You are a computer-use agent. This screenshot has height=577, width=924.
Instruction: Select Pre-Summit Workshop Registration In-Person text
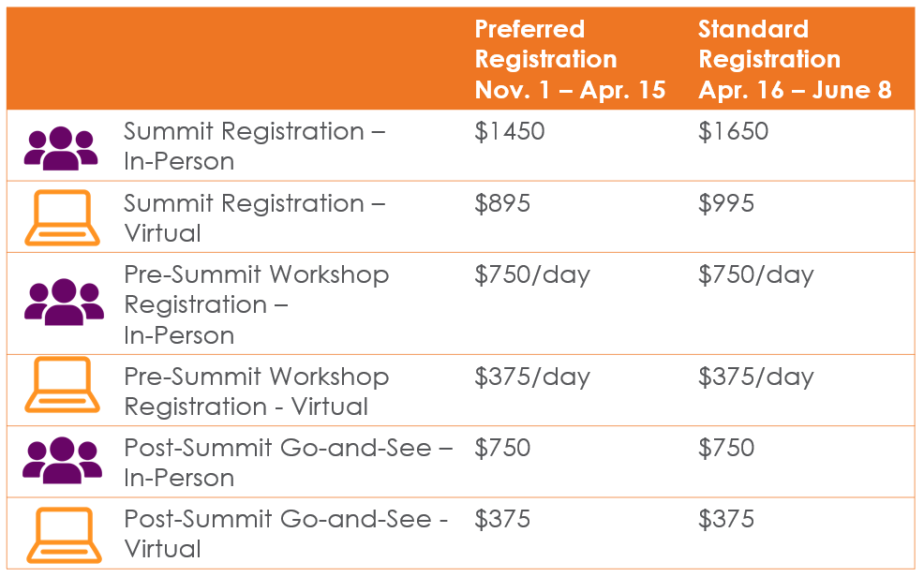pos(257,304)
